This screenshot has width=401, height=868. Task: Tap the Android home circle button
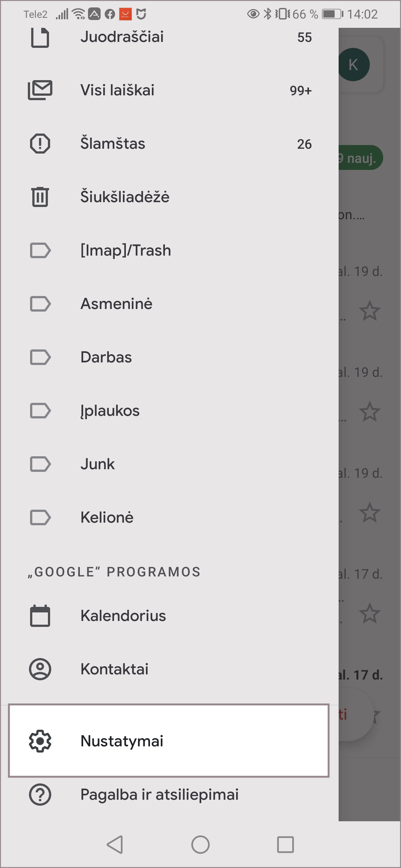click(x=200, y=845)
